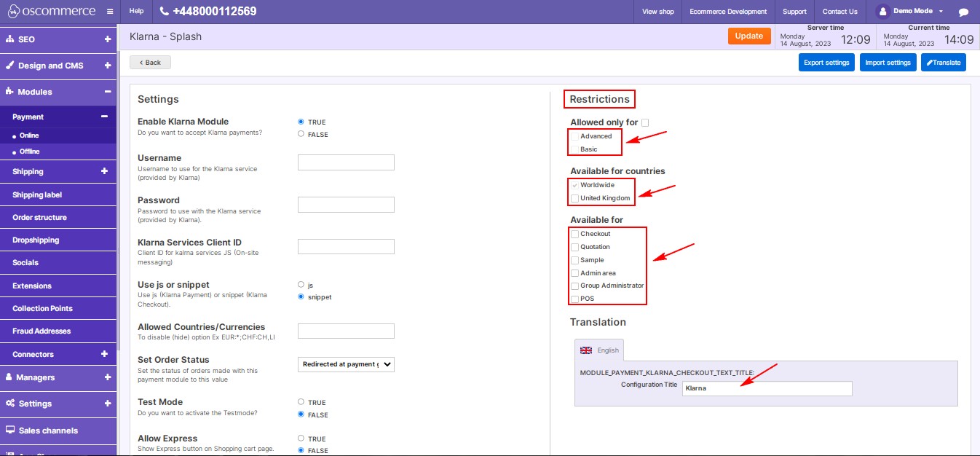Check the Group Administrator checkbox
980x456 pixels.
pos(575,286)
